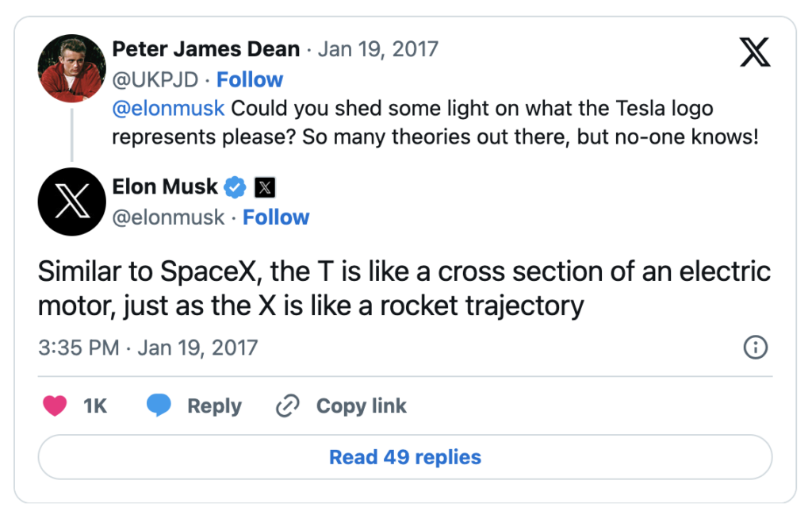
Task: Click the Read 49 replies button
Action: (x=405, y=456)
